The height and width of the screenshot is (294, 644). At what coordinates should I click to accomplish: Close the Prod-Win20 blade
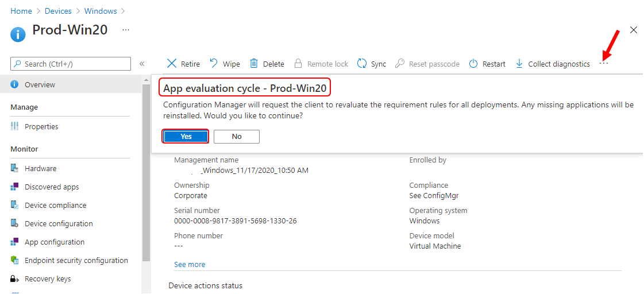(x=634, y=29)
